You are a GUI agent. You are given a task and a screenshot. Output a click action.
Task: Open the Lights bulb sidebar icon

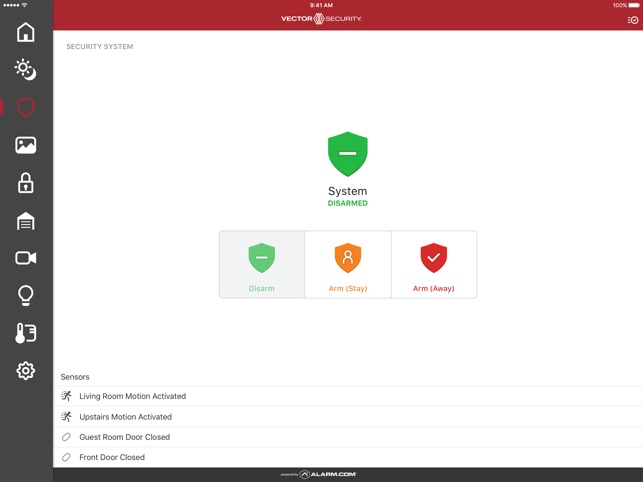pyautogui.click(x=26, y=295)
